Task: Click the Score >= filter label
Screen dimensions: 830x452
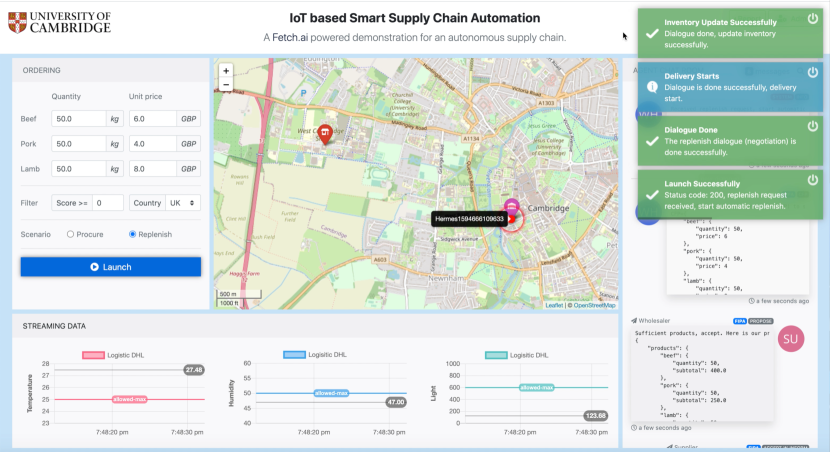Action: tap(72, 203)
